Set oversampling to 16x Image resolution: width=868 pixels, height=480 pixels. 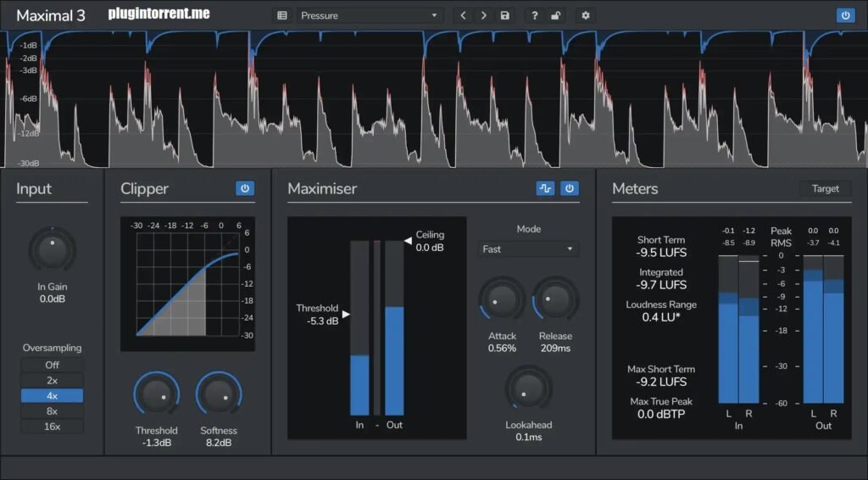click(52, 427)
